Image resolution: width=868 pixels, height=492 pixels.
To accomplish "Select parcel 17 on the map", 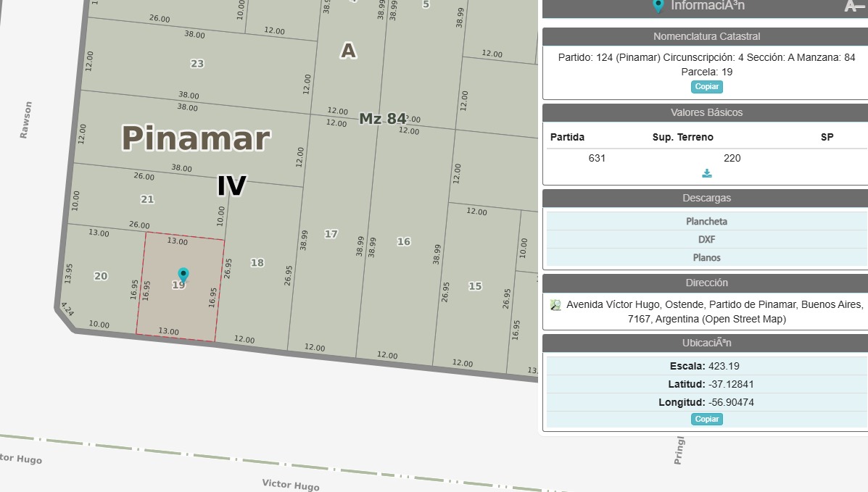I will click(331, 234).
